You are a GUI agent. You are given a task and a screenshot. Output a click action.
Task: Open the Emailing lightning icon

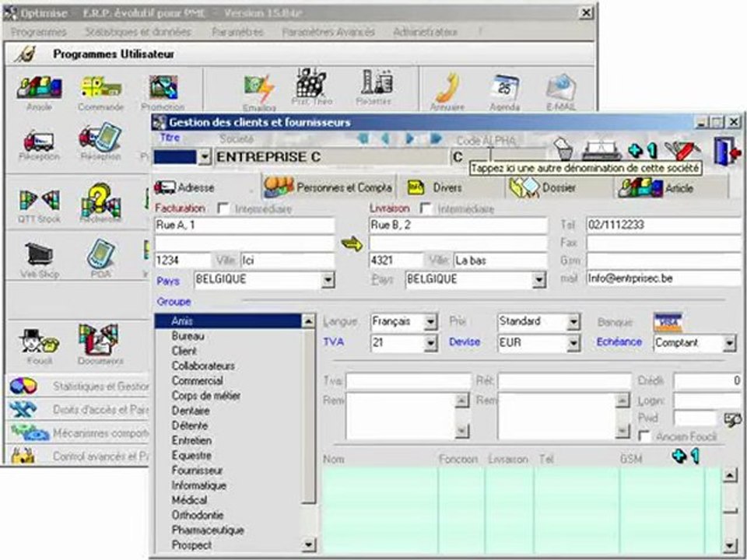259,89
